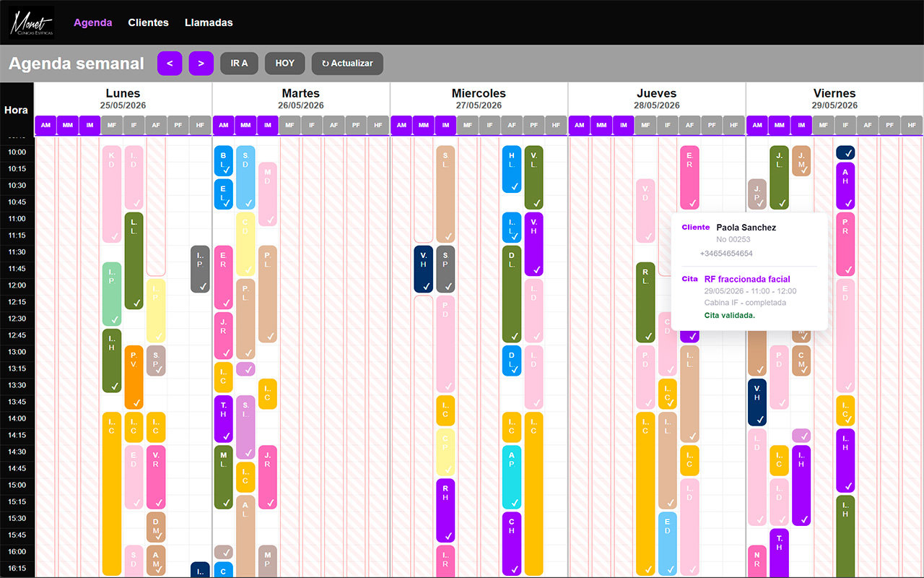
Task: Select the AF column header under Miercoles
Action: [512, 125]
